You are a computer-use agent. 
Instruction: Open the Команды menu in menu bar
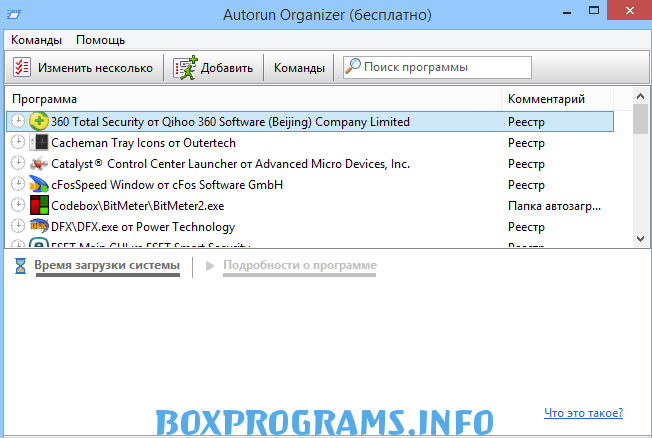[x=37, y=40]
